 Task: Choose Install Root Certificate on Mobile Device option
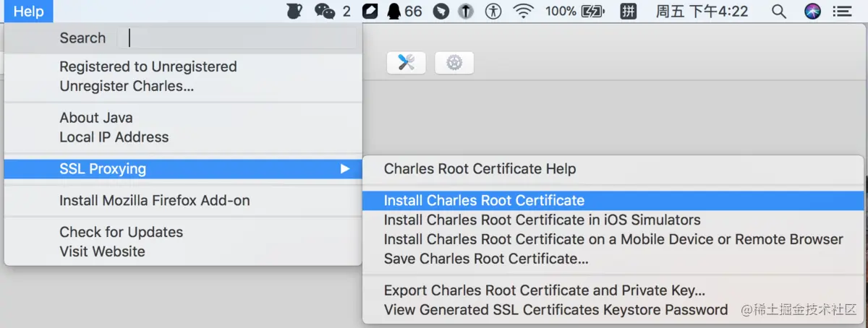[613, 239]
